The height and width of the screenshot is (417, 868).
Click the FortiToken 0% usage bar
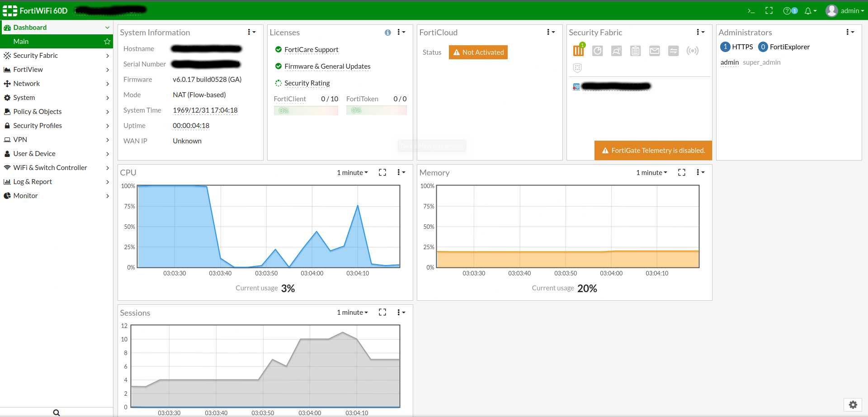[x=377, y=110]
